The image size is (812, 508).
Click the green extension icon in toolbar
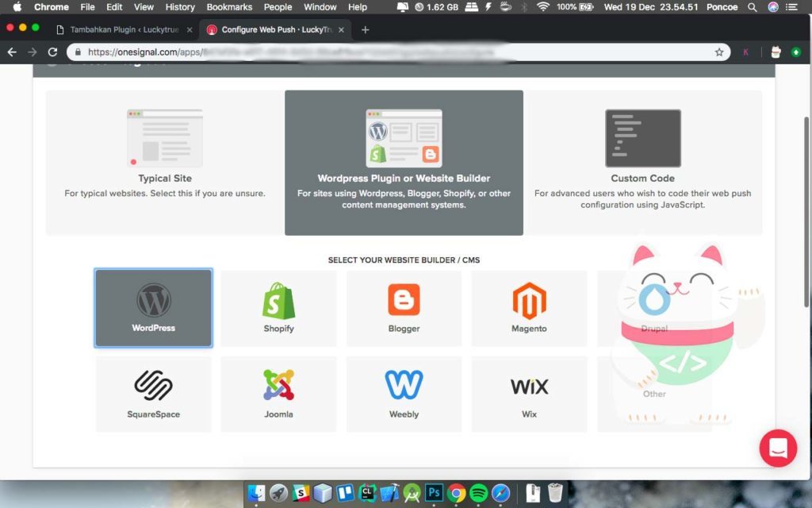[796, 52]
